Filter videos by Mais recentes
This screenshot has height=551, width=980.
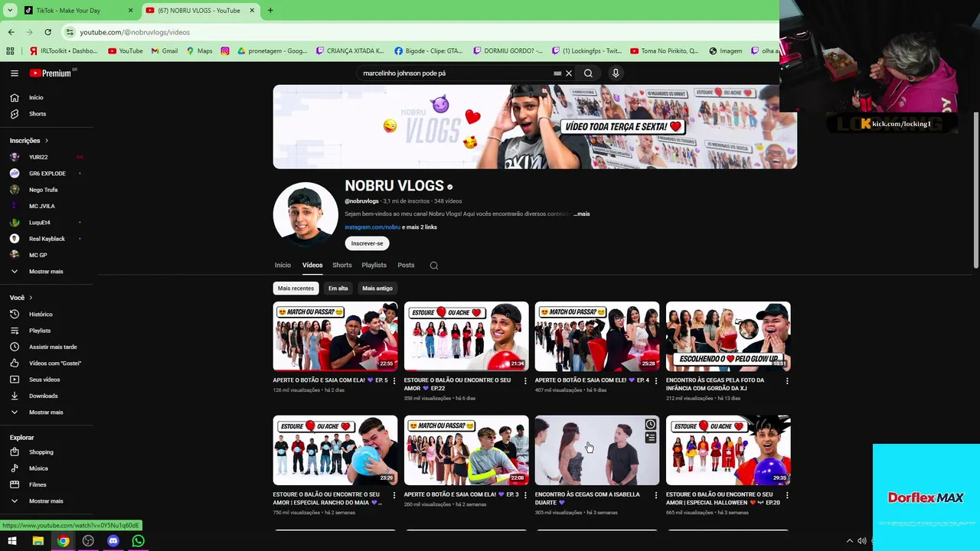click(296, 289)
